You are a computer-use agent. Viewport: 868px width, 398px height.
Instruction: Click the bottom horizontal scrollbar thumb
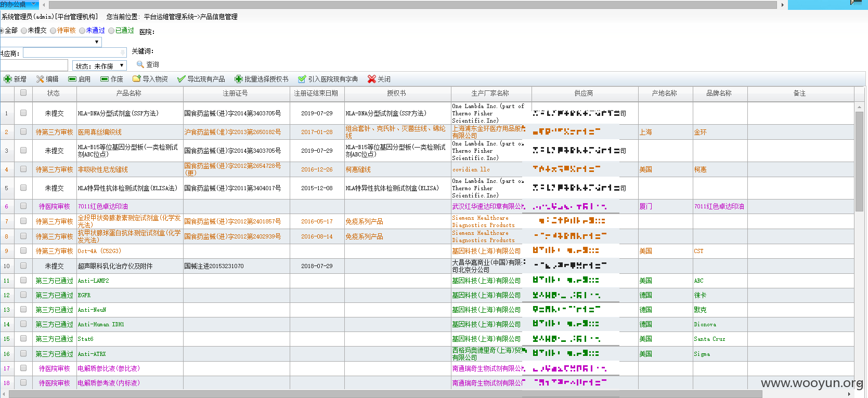point(385,394)
